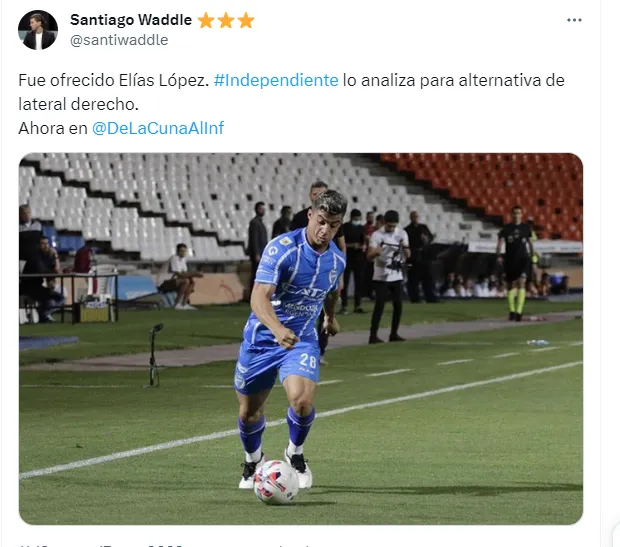
Task: Click the first gold star beside the name
Action: coord(206,21)
